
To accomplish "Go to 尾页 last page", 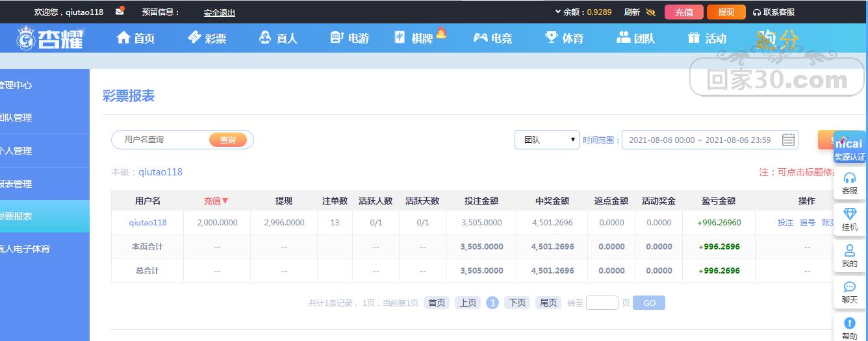I will tap(548, 303).
